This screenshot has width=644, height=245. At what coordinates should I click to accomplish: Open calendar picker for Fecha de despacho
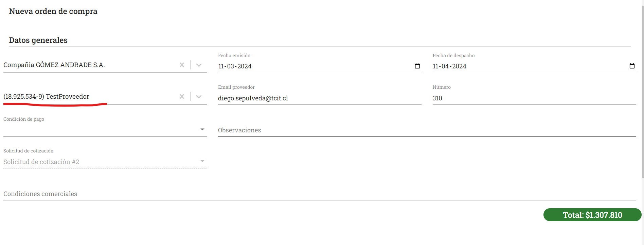[x=632, y=66]
